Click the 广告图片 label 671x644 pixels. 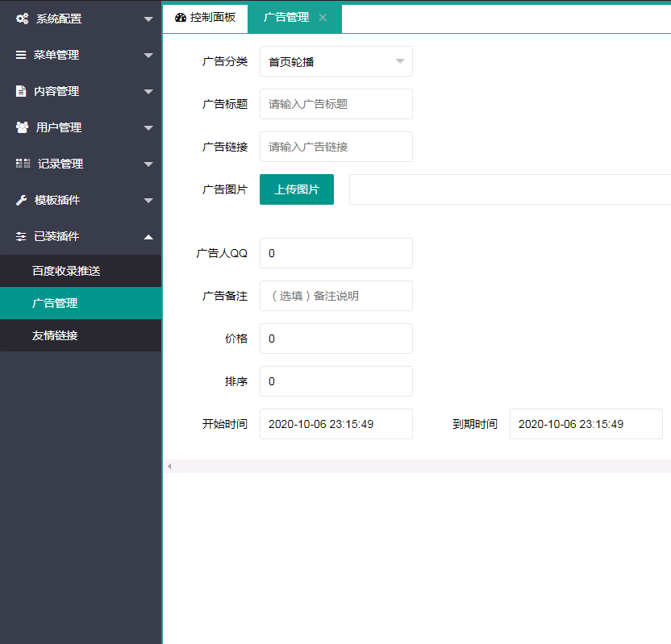click(225, 189)
